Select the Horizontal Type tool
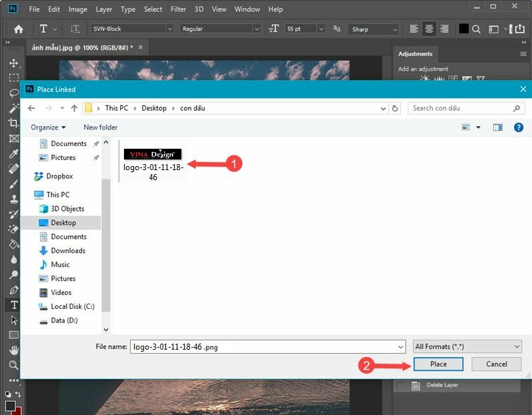 click(x=13, y=305)
